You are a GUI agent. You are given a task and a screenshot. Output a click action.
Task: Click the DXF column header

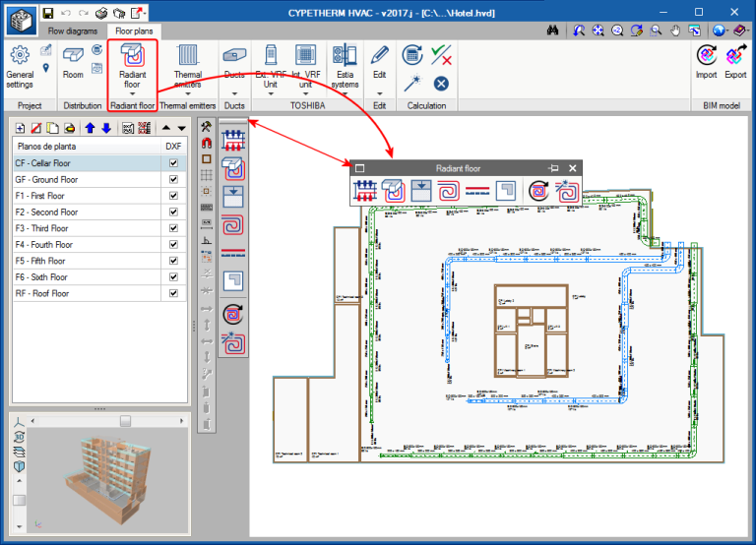(x=173, y=146)
